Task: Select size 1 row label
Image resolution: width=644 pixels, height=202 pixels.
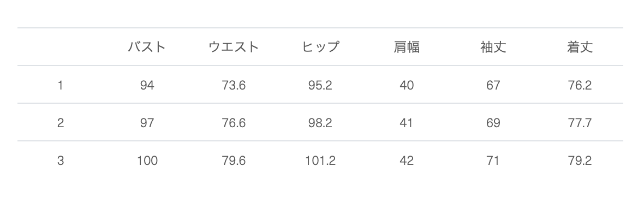Action: pos(61,85)
